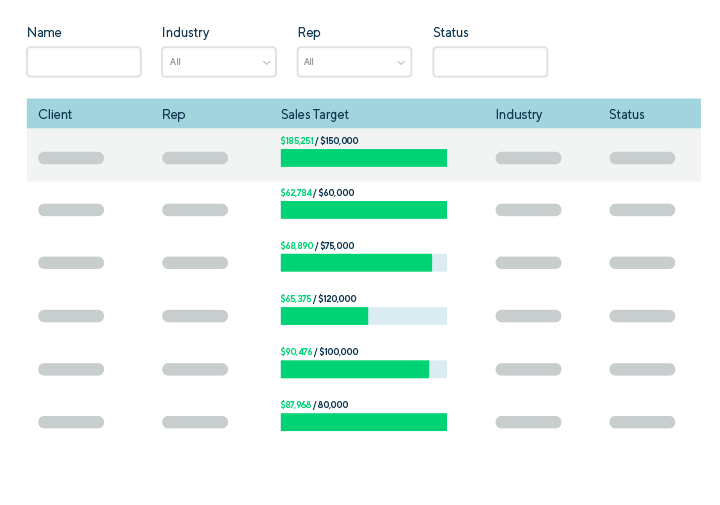The width and height of the screenshot is (720, 505).
Task: Select the Status cell in the last row
Action: pos(642,422)
